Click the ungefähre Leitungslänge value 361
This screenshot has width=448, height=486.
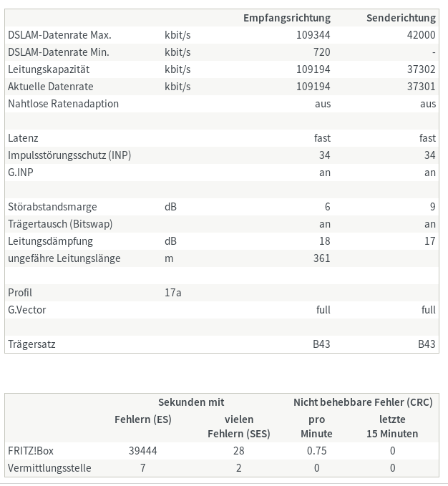321,258
